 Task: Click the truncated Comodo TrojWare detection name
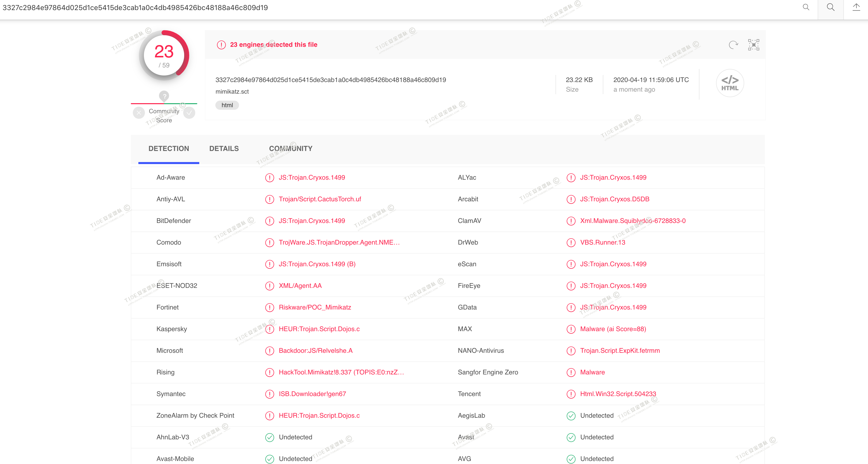(339, 242)
